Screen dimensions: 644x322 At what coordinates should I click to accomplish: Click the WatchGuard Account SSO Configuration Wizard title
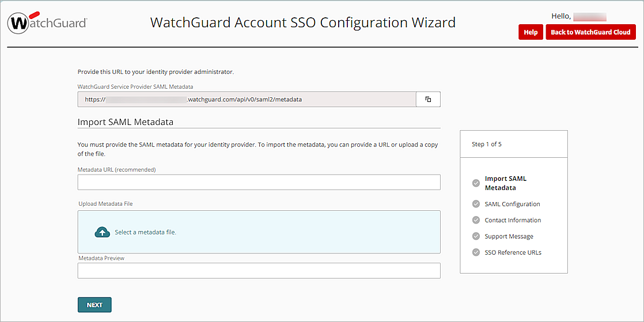[x=302, y=22]
